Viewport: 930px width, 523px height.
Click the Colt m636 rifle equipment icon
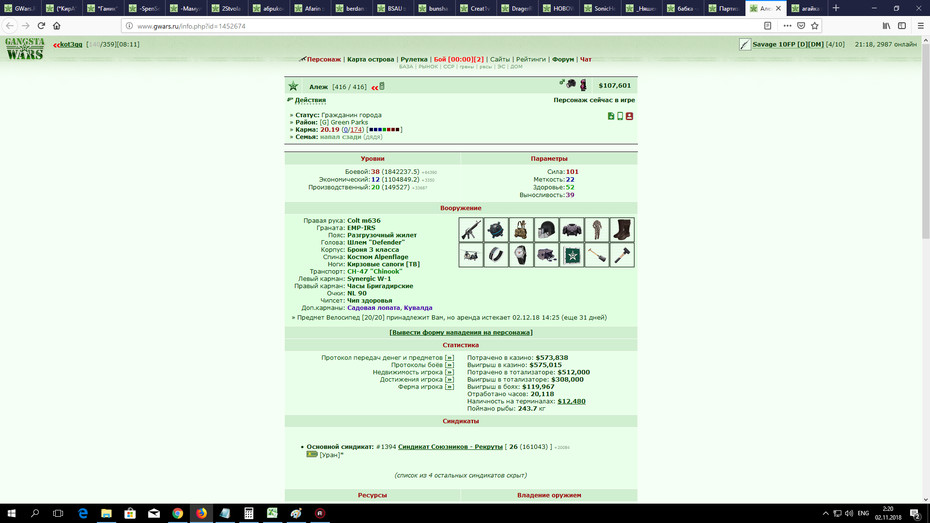click(x=471, y=229)
